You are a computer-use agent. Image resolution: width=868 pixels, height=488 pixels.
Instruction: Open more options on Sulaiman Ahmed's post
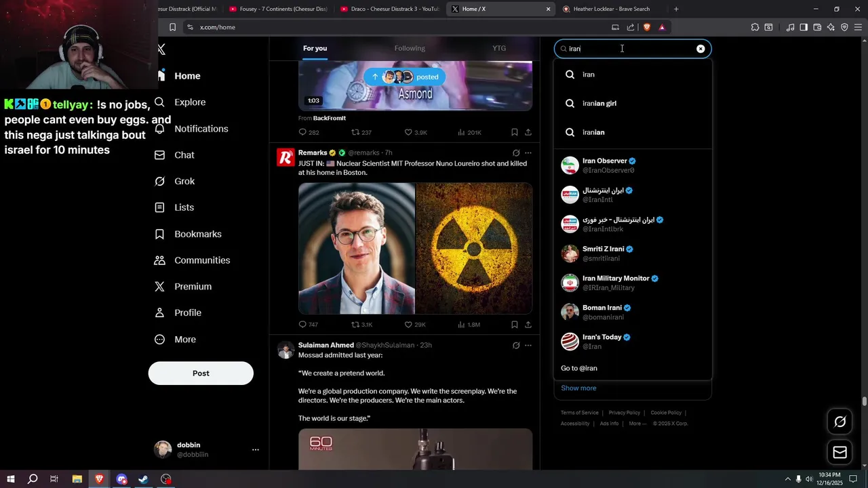pyautogui.click(x=528, y=346)
